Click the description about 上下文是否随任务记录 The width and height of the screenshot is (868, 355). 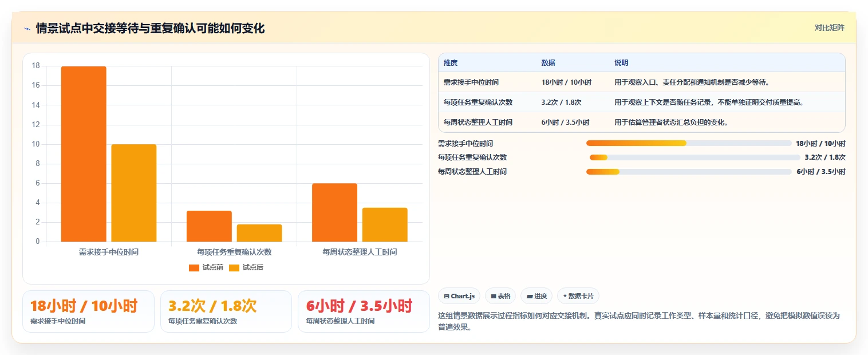pos(709,102)
